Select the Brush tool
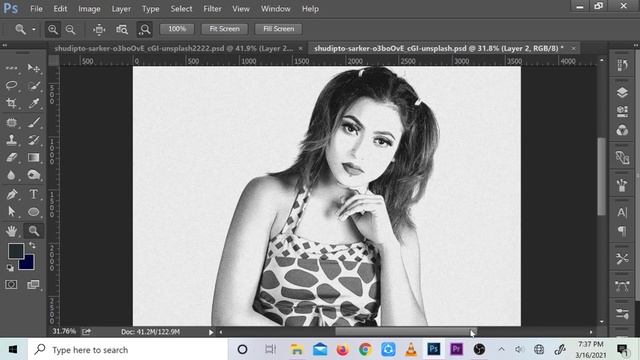640x360 pixels. click(x=33, y=122)
